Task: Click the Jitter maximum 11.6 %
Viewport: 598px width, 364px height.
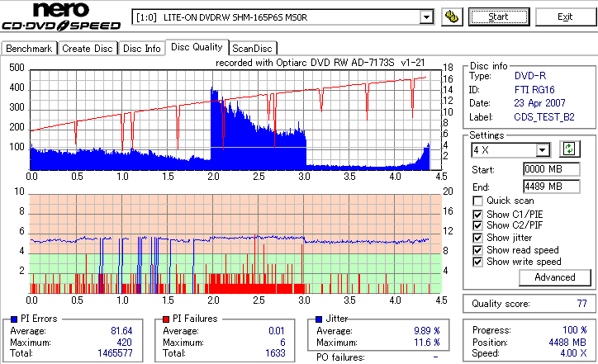Action: tap(427, 343)
